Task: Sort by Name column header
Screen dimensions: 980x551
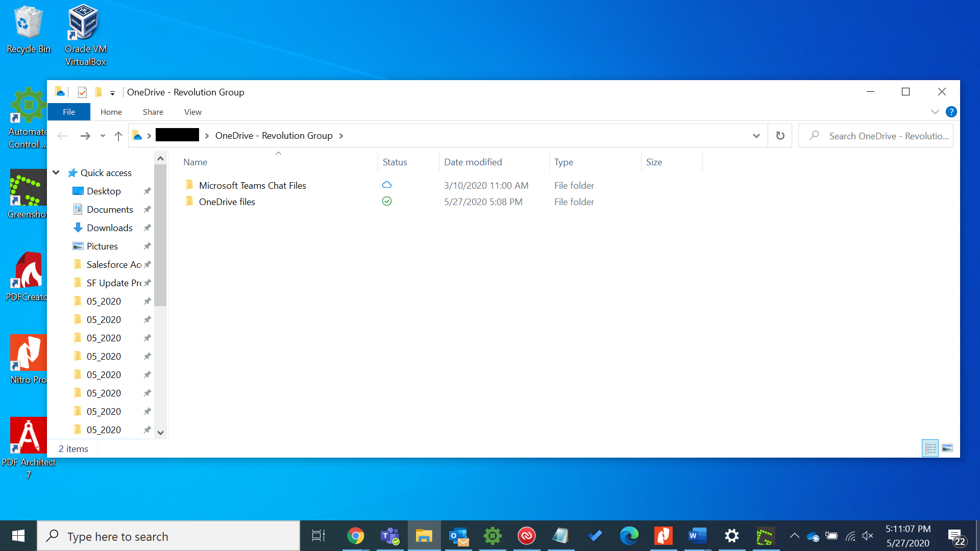Action: click(195, 162)
